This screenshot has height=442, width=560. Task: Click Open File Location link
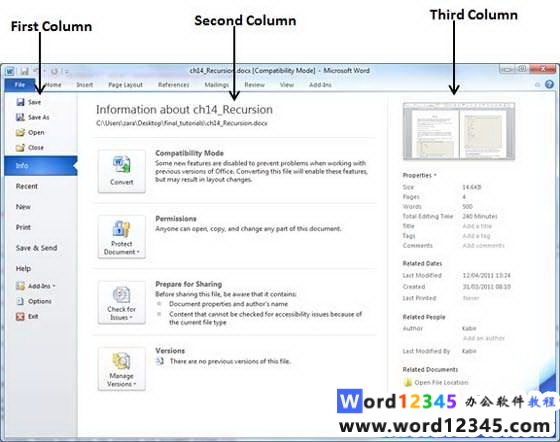click(x=441, y=382)
